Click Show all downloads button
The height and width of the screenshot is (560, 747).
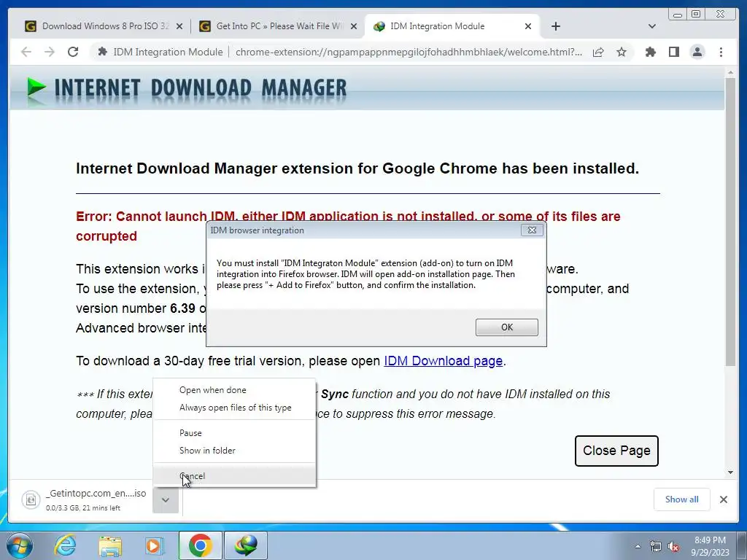[682, 499]
